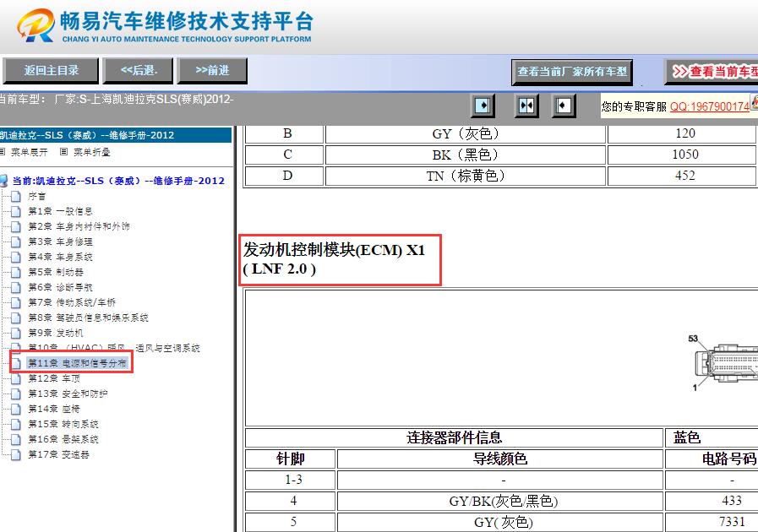Click page icon beside 第1章 一般信息
The image size is (758, 532).
point(16,211)
